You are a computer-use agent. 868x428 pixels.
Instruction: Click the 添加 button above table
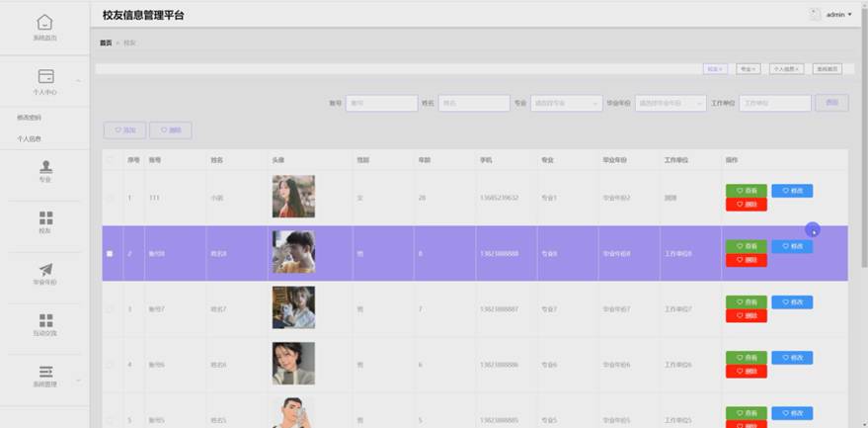point(124,130)
